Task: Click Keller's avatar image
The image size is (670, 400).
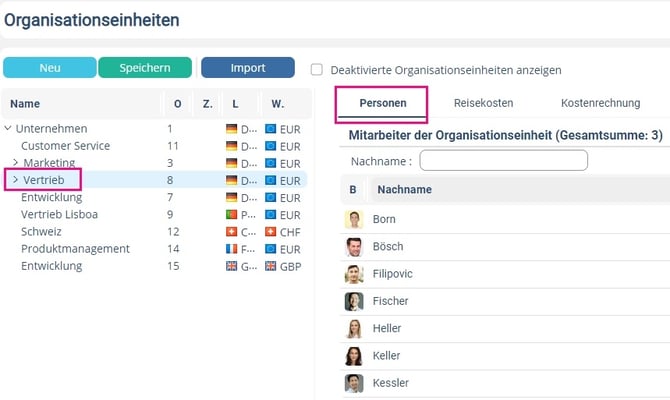Action: coord(354,356)
